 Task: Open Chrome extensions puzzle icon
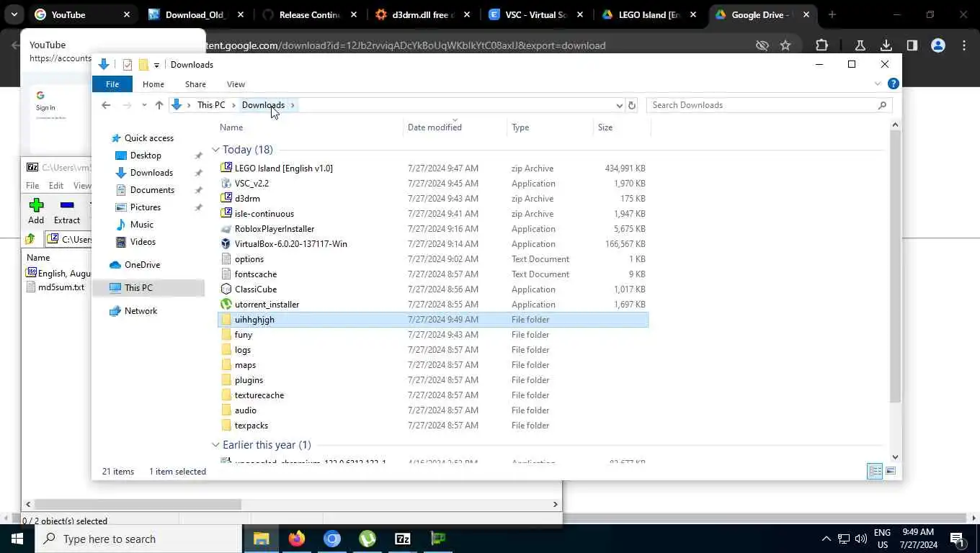(x=821, y=45)
